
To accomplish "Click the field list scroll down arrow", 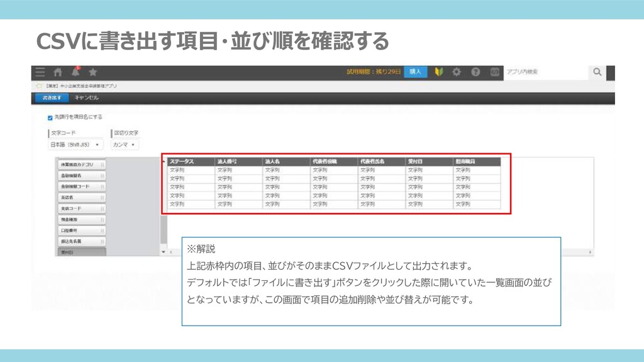I will click(x=164, y=252).
